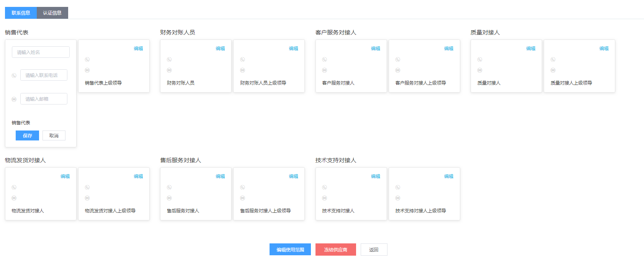Click the 返回 button
The width and height of the screenshot is (644, 261).
pos(374,250)
